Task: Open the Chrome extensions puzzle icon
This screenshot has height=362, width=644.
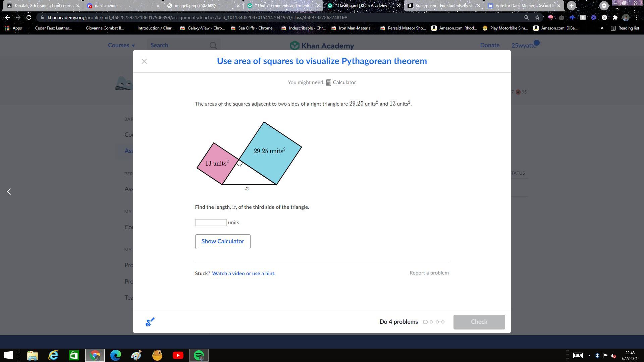Action: (x=615, y=17)
